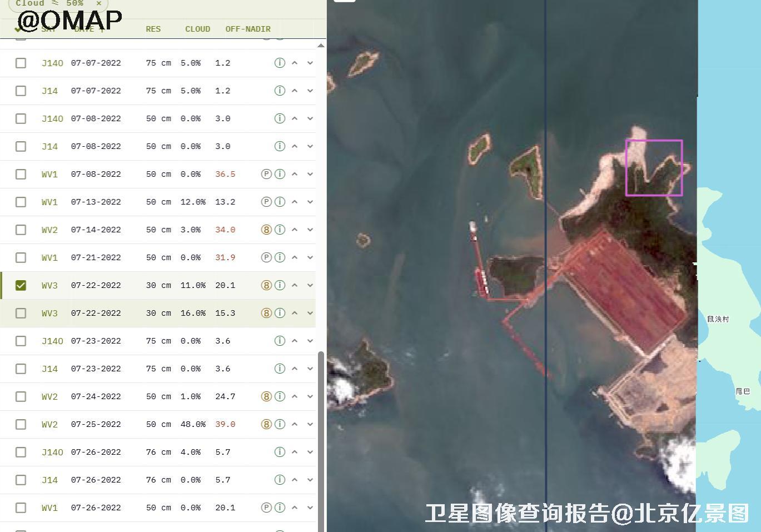Open info icon for J140 07-26-2022 row
Screen dimensions: 761x532
tap(280, 452)
